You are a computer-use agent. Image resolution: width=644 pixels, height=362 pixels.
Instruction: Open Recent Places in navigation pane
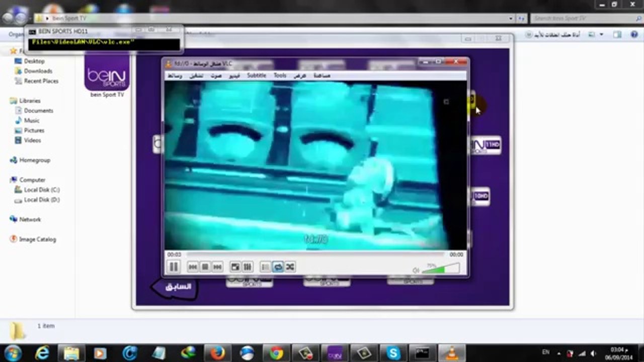pos(41,81)
